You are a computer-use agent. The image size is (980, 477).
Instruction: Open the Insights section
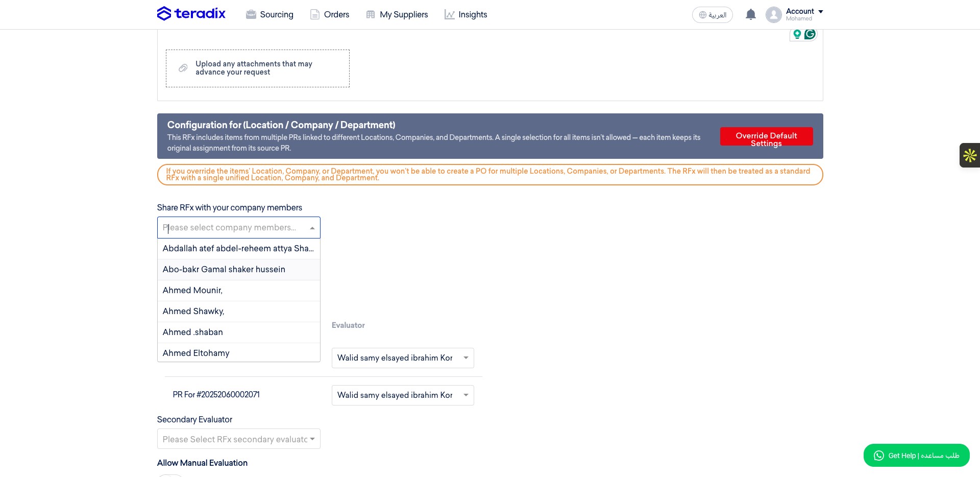pos(465,14)
